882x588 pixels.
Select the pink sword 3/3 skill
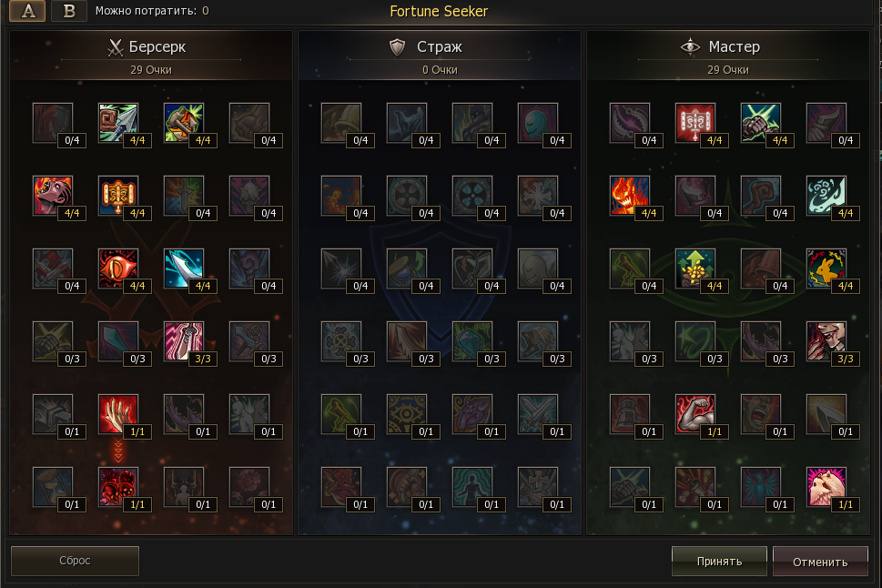point(184,341)
